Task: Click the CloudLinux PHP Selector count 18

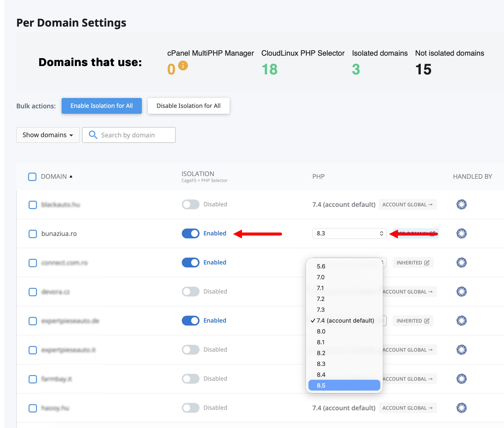Action: point(269,69)
